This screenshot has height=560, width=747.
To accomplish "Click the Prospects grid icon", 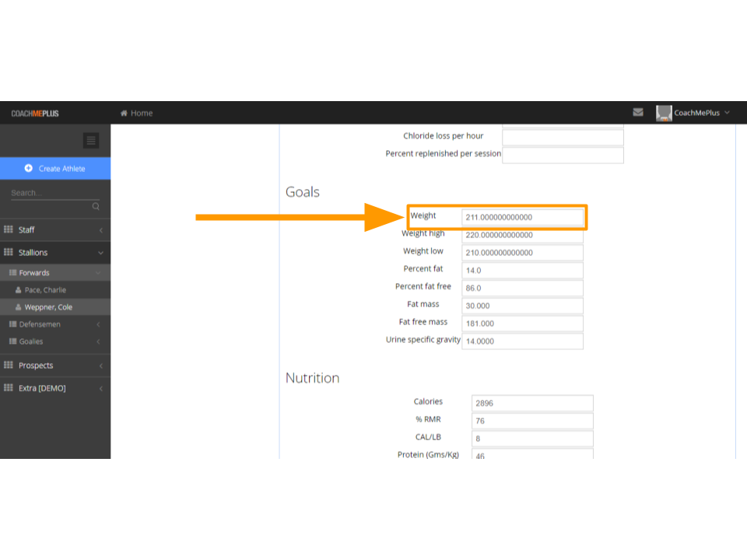I will click(x=8, y=365).
